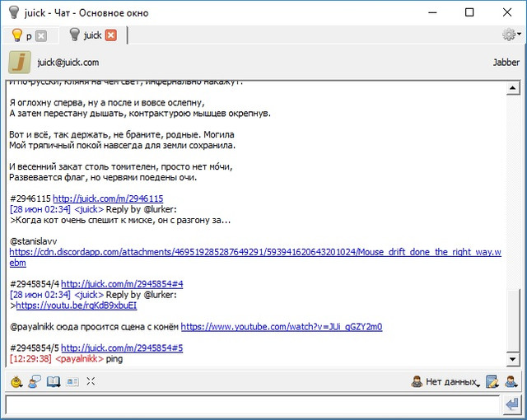Image resolution: width=527 pixels, height=420 pixels.
Task: Open link juick.com/m/2946115
Action: [x=108, y=198]
